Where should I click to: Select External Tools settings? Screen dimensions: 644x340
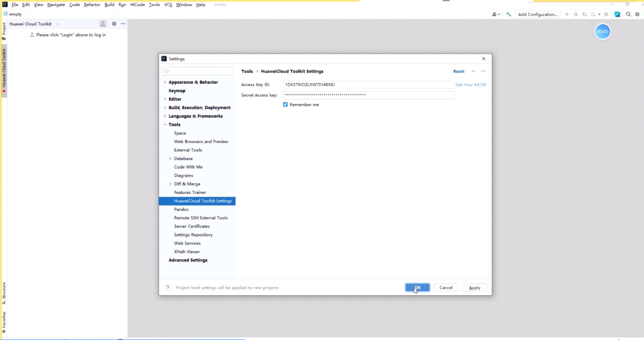click(188, 150)
